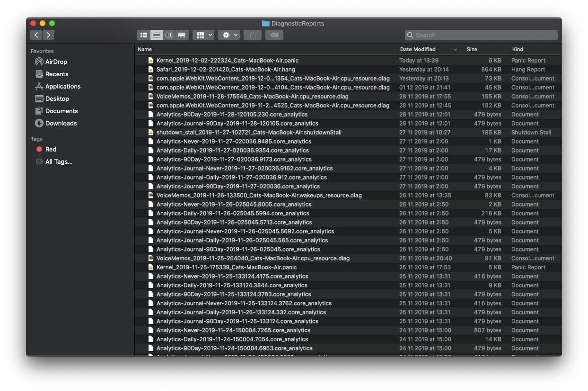Open the Action gear menu
588x391 pixels.
pyautogui.click(x=228, y=35)
